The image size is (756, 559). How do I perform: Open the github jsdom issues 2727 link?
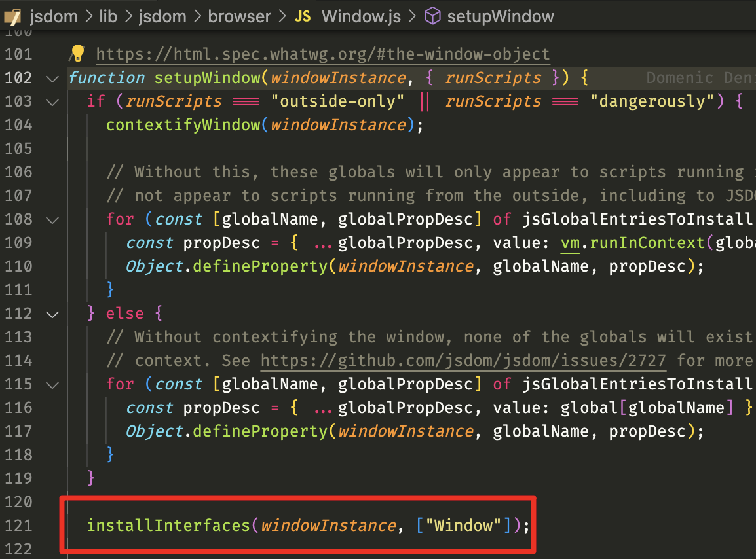[463, 361]
